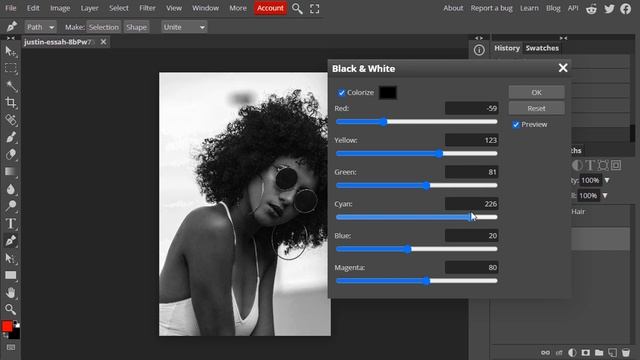Select the Rectangle Select tool
640x360 pixels.
pyautogui.click(x=10, y=68)
